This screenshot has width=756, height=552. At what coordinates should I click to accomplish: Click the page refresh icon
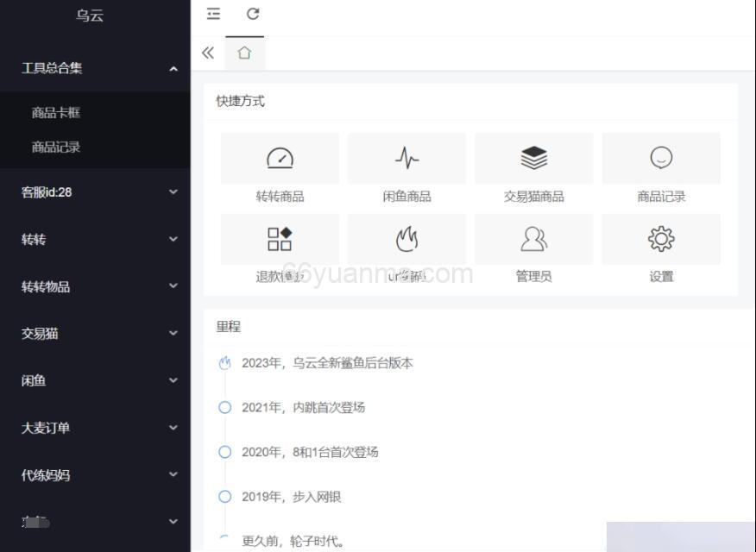(253, 14)
